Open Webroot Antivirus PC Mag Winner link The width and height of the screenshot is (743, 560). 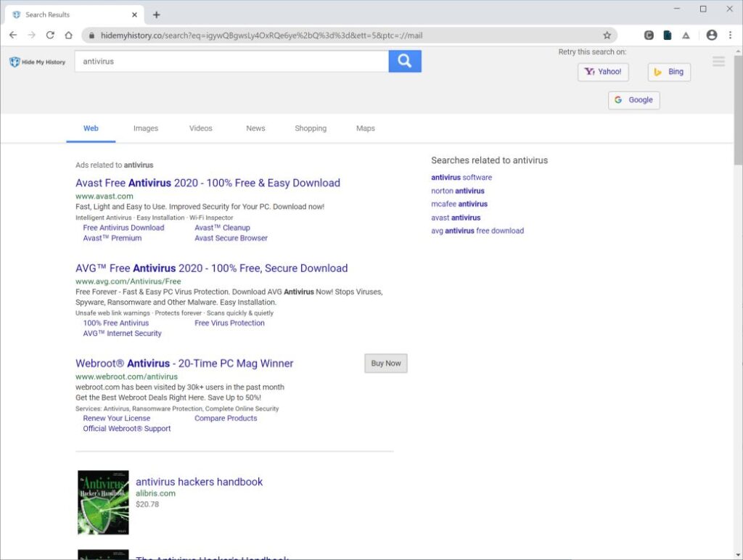click(x=184, y=363)
